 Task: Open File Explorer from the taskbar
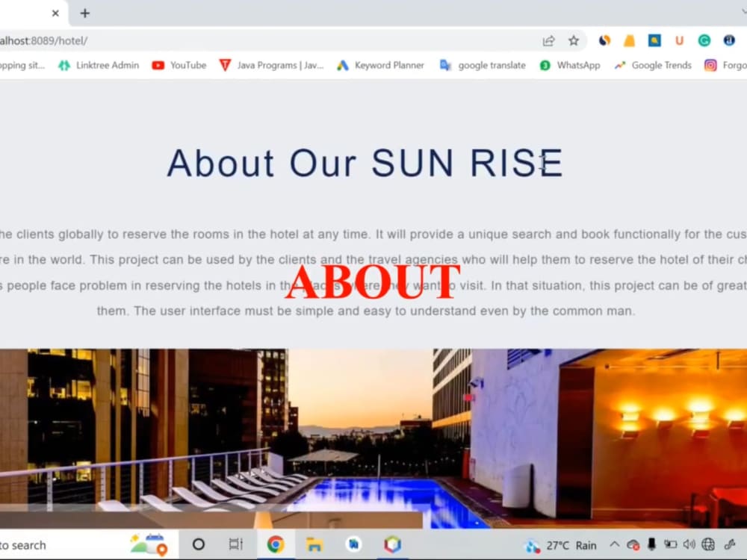pyautogui.click(x=316, y=544)
